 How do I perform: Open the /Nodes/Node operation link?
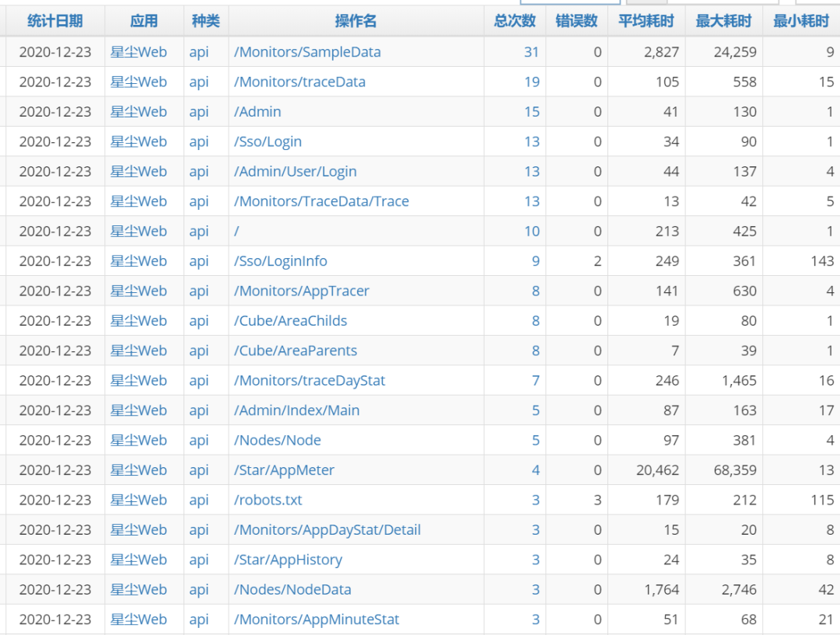tap(278, 441)
